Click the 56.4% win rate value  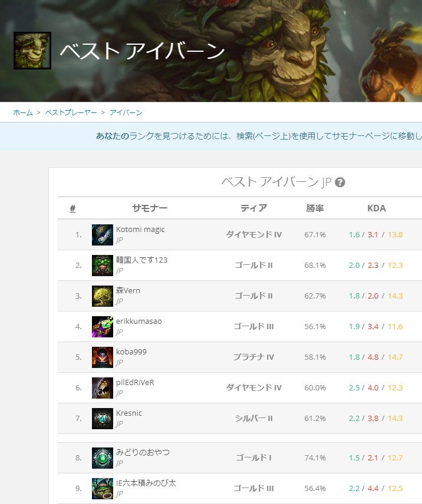pyautogui.click(x=315, y=489)
